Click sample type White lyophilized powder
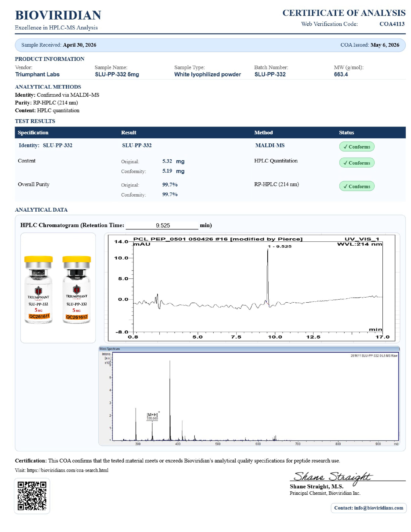The height and width of the screenshot is (532, 411). coord(207,74)
